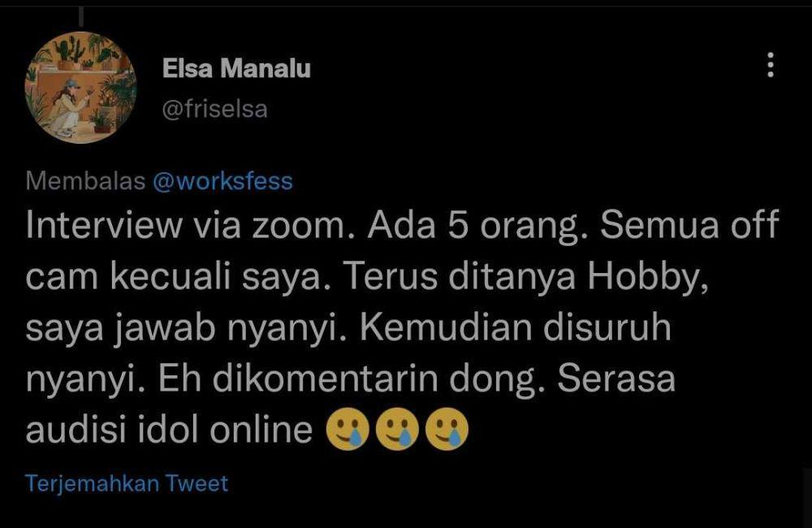
Task: Click the word Serasa in the tweet
Action: [x=616, y=379]
